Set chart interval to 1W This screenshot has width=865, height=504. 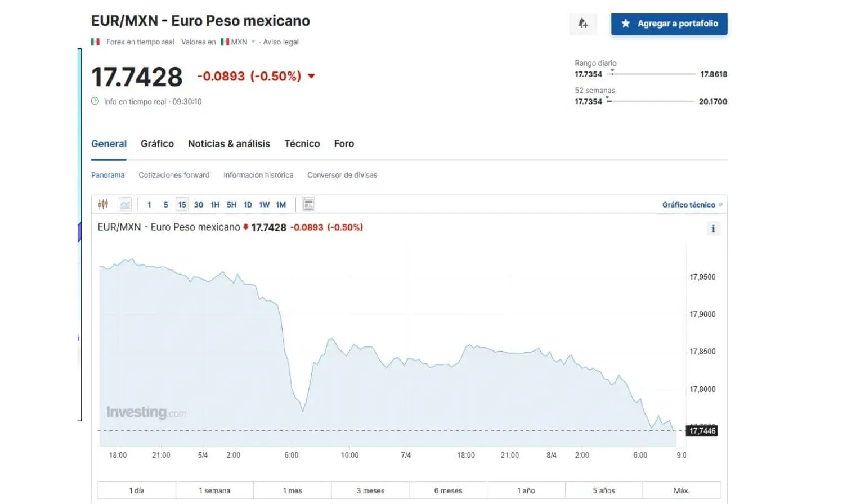[264, 205]
